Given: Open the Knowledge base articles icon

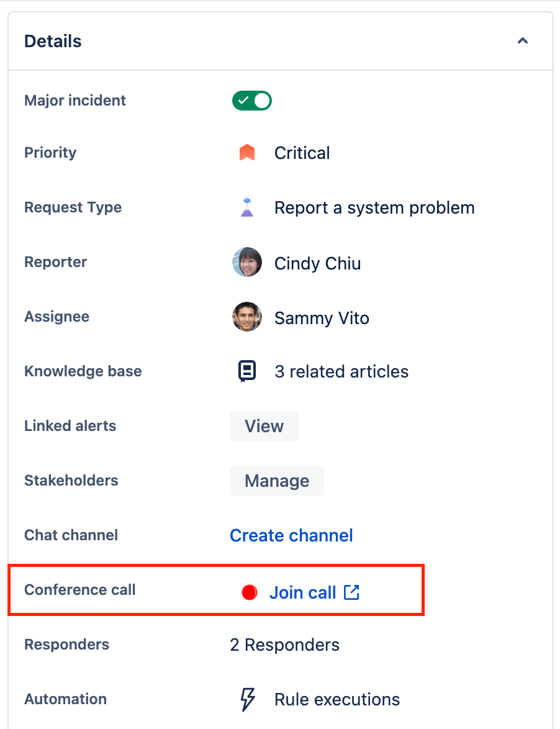Looking at the screenshot, I should pos(246,370).
